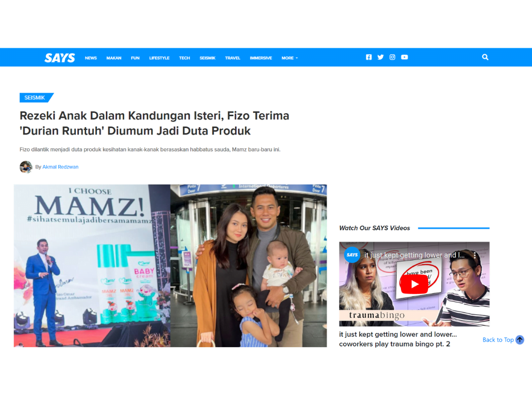The width and height of the screenshot is (532, 394).
Task: Open the SAYS Twitter icon
Action: [x=380, y=57]
